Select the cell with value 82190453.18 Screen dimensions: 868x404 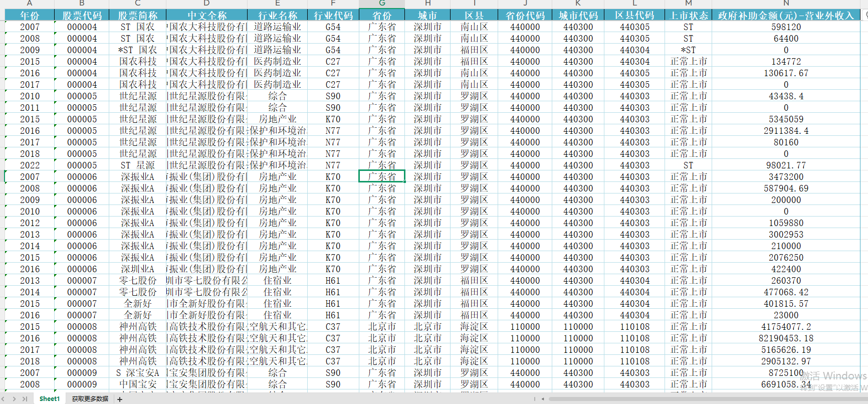tap(786, 338)
